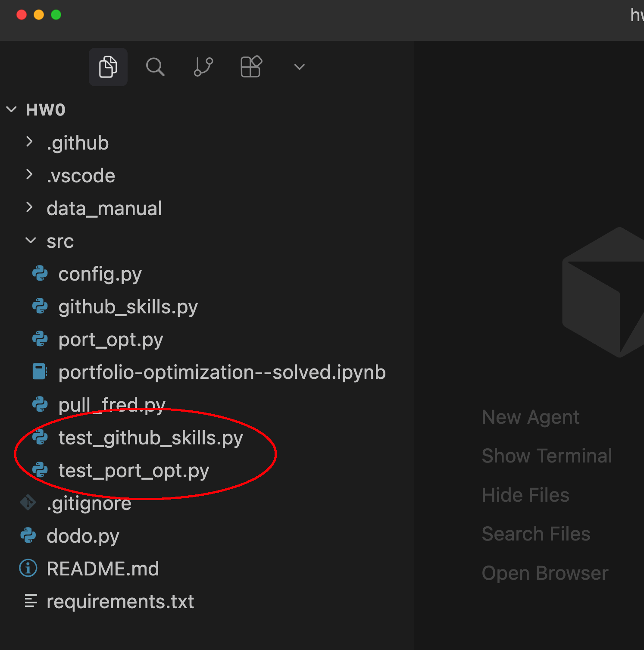Open the Source Control branch icon

(203, 67)
